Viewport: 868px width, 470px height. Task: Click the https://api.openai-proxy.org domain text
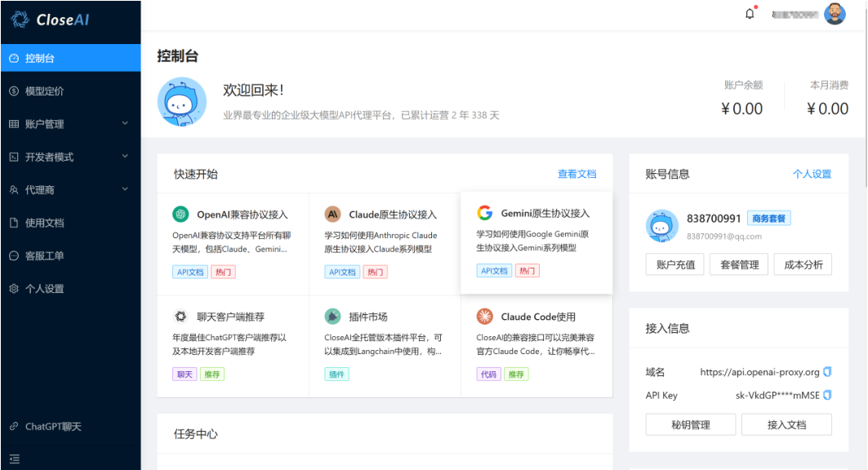click(759, 372)
